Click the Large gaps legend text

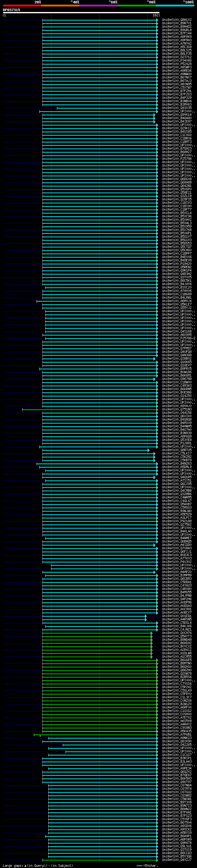(13, 865)
